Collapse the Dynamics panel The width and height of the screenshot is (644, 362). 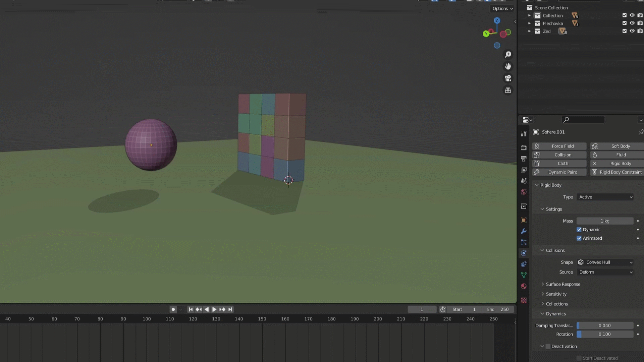pyautogui.click(x=555, y=314)
